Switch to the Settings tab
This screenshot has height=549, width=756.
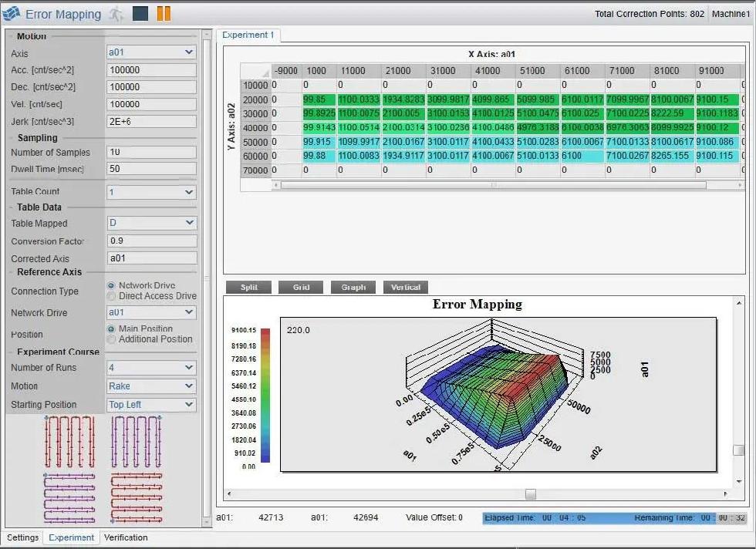point(22,537)
